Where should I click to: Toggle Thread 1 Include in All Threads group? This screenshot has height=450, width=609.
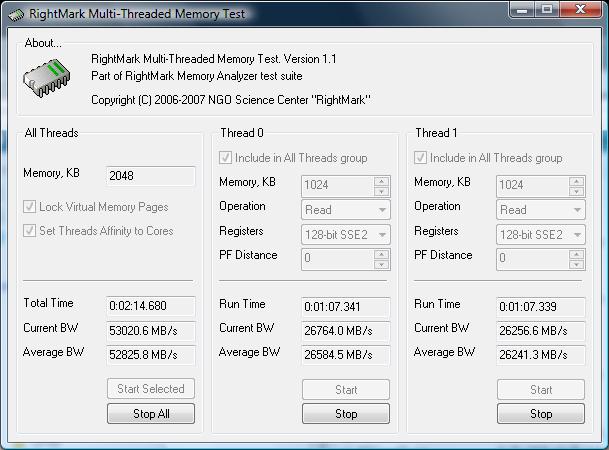tap(420, 158)
